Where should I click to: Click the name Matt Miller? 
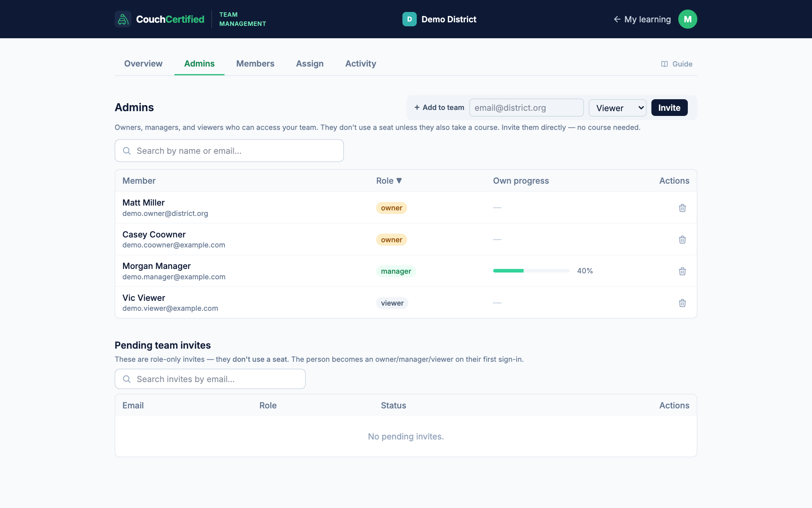click(143, 203)
